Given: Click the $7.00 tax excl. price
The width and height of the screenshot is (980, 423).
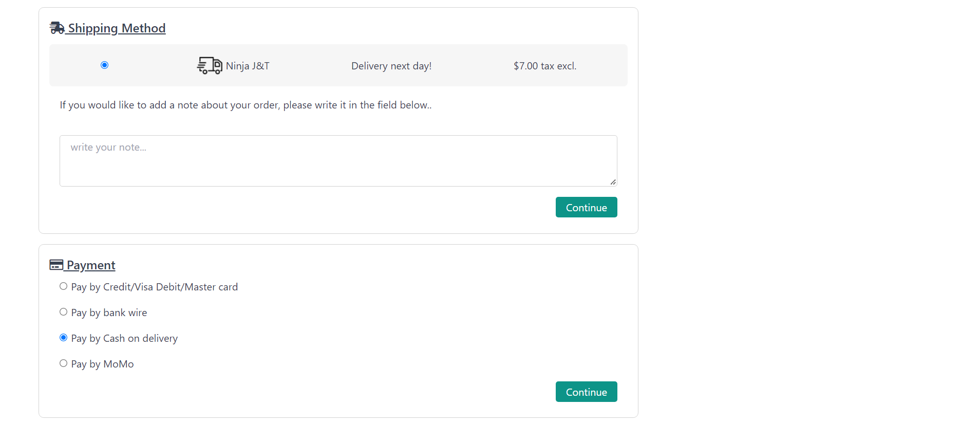Looking at the screenshot, I should [545, 66].
